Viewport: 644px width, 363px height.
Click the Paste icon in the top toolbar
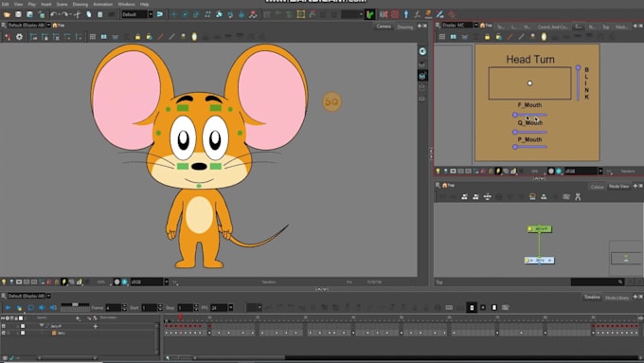tap(100, 14)
